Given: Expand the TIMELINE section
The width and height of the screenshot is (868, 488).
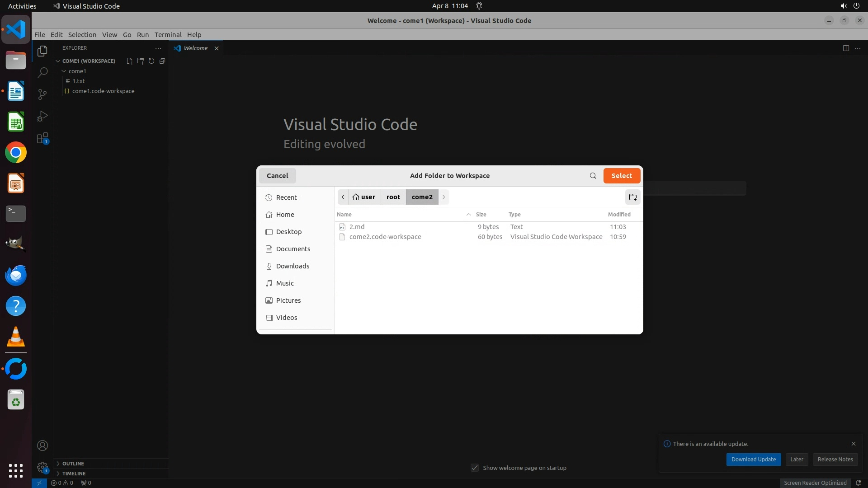Looking at the screenshot, I should coord(74,473).
